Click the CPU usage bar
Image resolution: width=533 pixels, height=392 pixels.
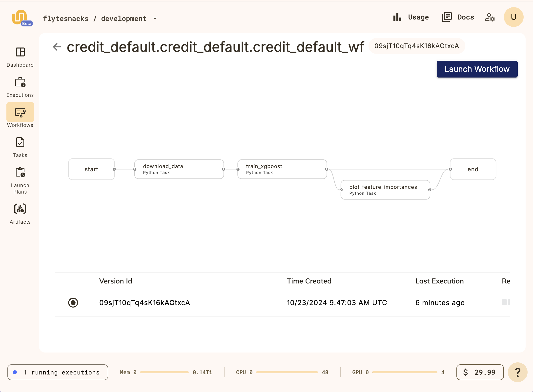pyautogui.click(x=287, y=372)
